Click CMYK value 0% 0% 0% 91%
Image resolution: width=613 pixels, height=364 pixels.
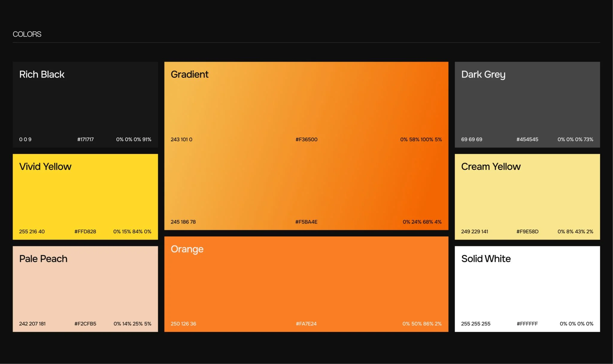coord(134,139)
